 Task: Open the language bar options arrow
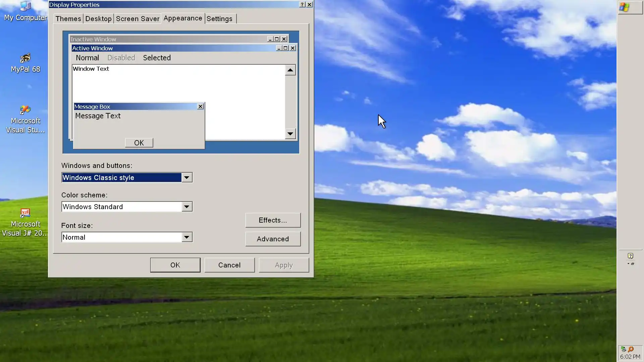(x=628, y=264)
